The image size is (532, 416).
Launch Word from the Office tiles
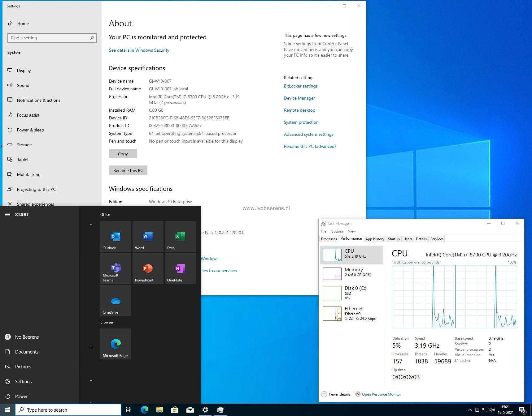148,236
